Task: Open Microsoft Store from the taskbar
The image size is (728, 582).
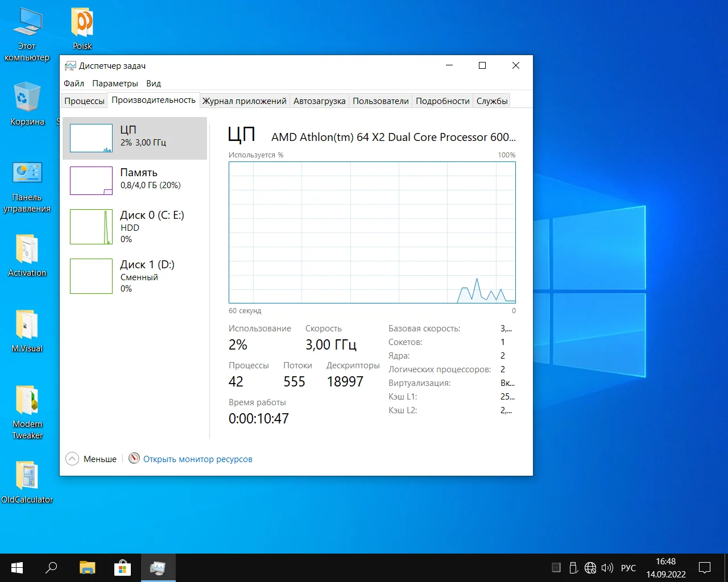Action: (x=122, y=568)
